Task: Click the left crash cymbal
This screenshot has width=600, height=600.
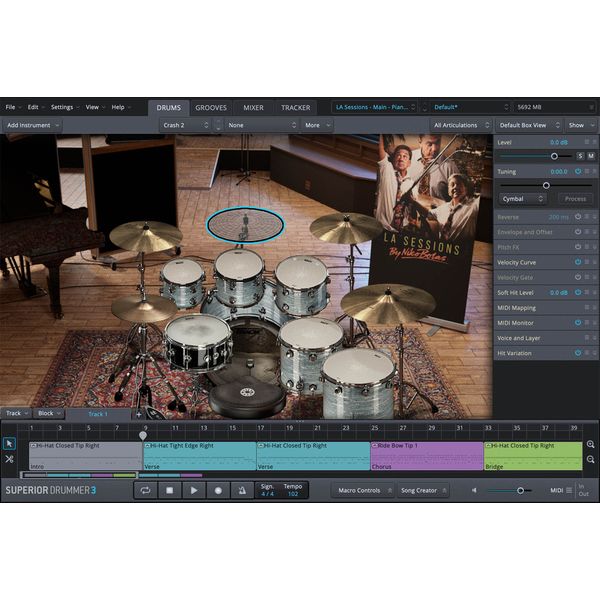Action: coord(145,236)
